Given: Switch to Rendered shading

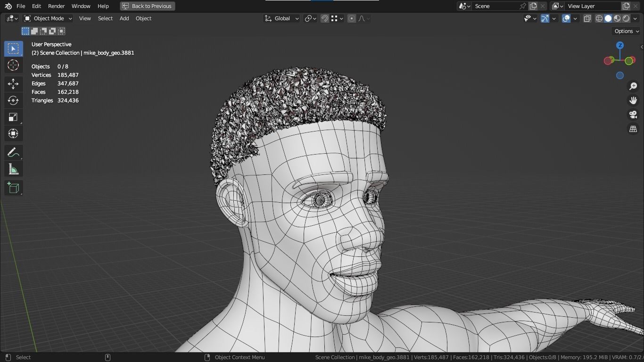Looking at the screenshot, I should [x=626, y=18].
